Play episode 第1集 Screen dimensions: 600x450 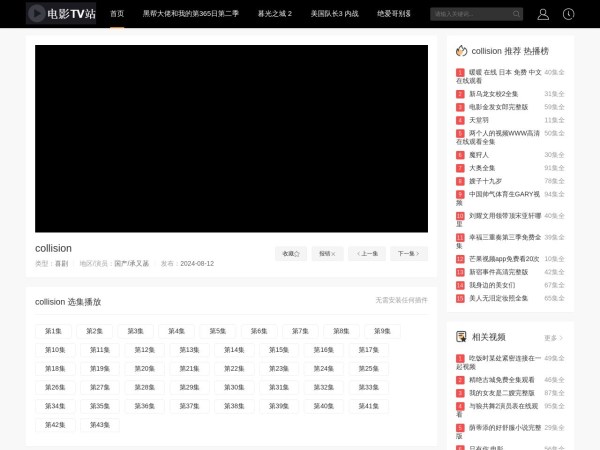pyautogui.click(x=54, y=331)
